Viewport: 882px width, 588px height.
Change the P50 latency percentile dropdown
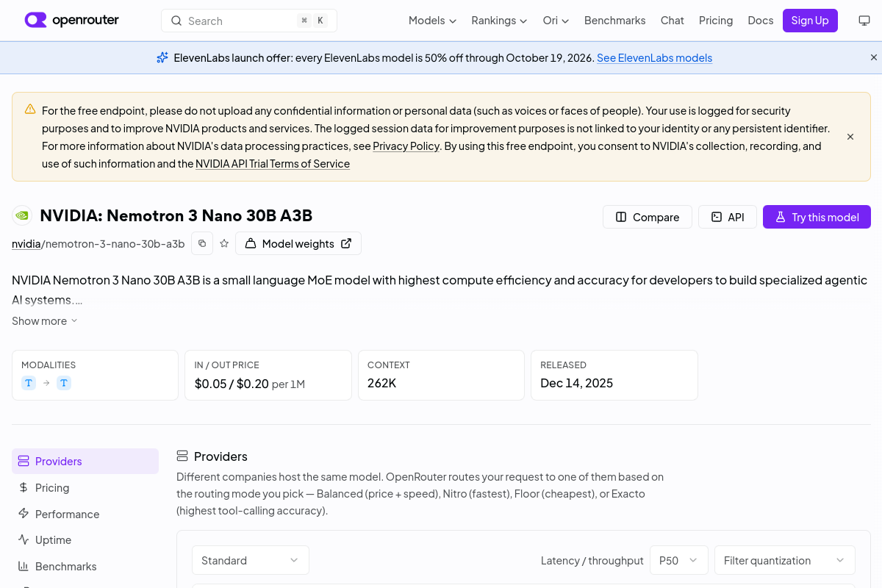pyautogui.click(x=679, y=560)
